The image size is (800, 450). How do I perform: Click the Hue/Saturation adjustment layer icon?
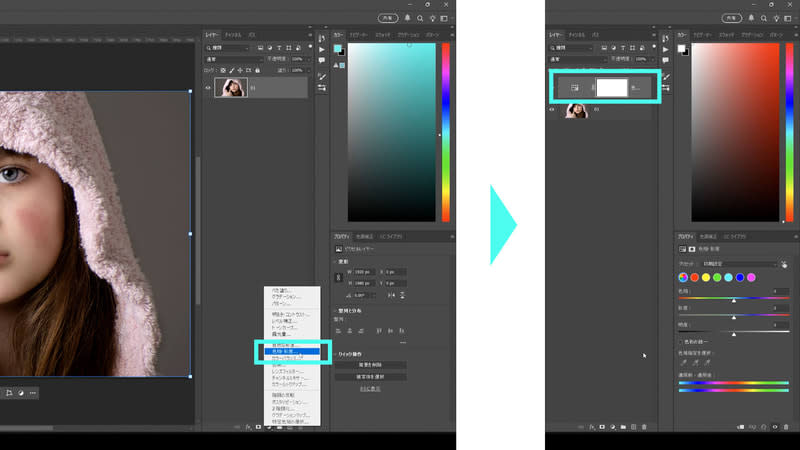click(575, 88)
